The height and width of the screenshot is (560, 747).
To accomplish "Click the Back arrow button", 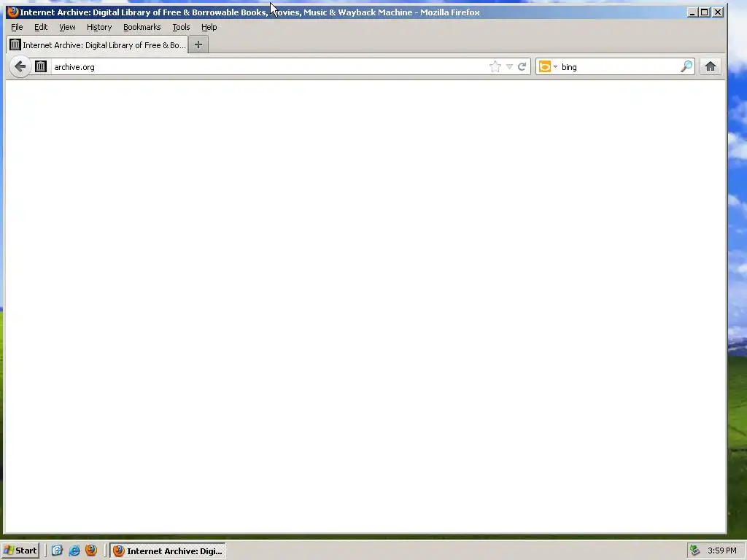I will click(20, 66).
